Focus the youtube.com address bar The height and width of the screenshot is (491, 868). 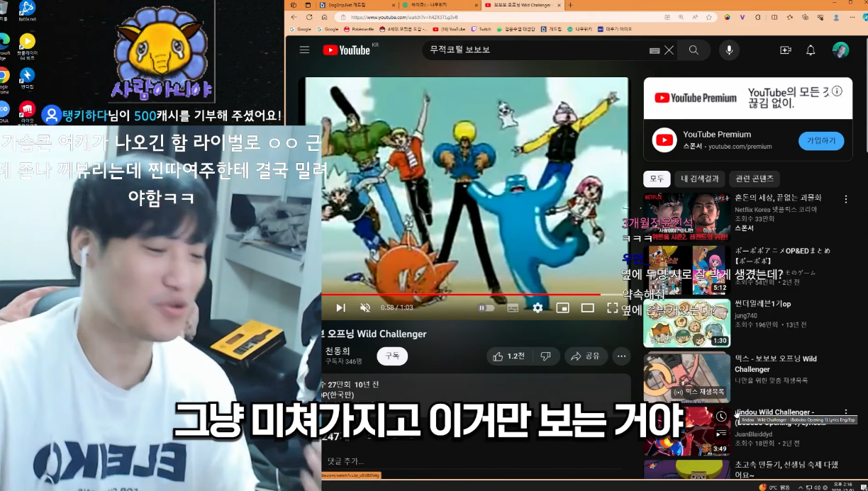525,17
